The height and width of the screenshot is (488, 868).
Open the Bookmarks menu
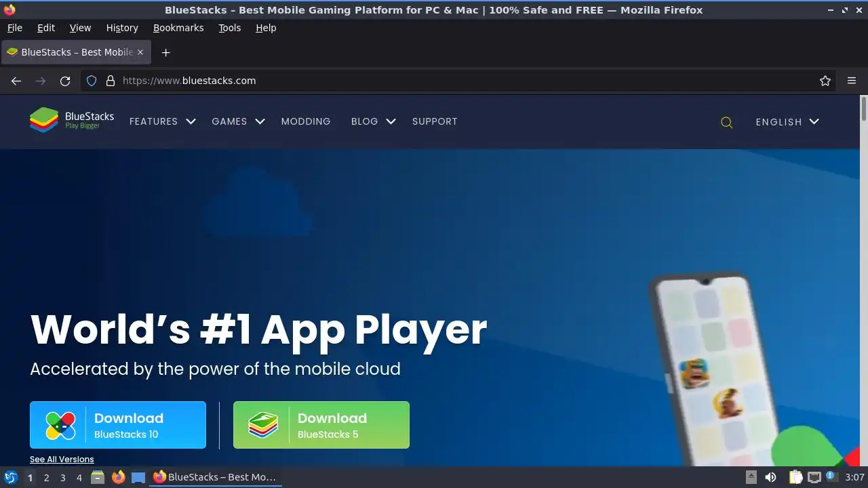coord(178,28)
